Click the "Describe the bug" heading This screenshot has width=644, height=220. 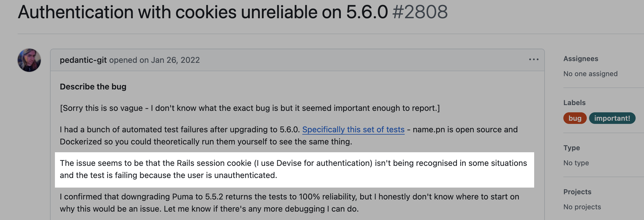point(93,87)
